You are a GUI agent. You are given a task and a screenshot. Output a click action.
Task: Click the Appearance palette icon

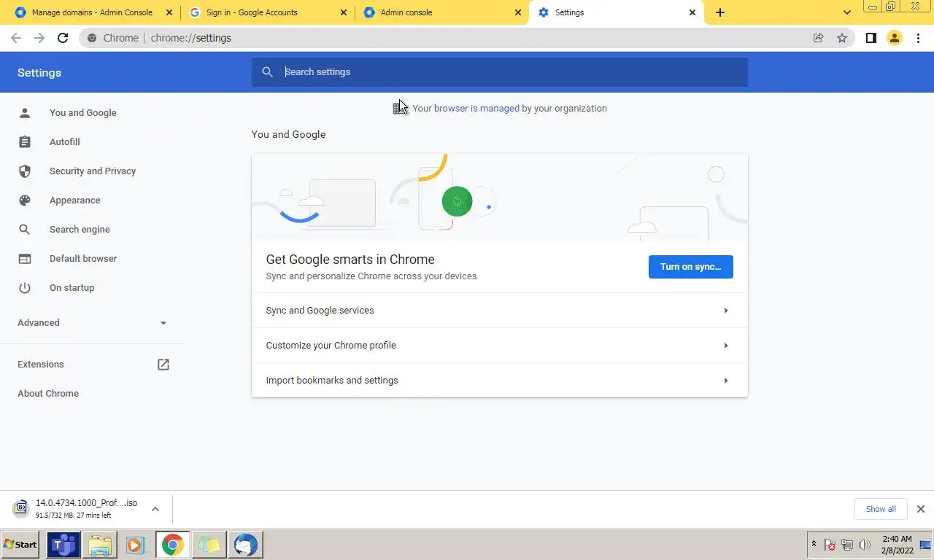point(25,201)
